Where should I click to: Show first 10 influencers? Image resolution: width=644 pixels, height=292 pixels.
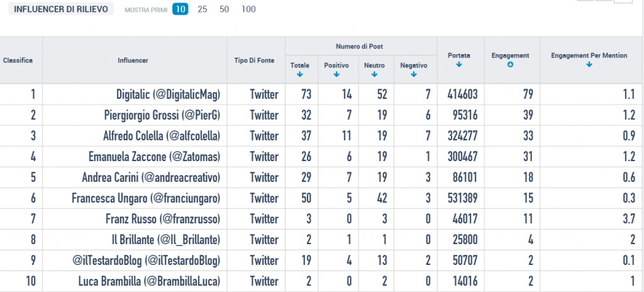tap(180, 9)
